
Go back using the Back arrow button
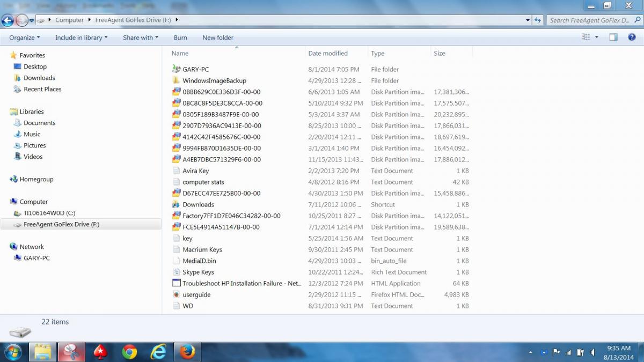tap(8, 20)
